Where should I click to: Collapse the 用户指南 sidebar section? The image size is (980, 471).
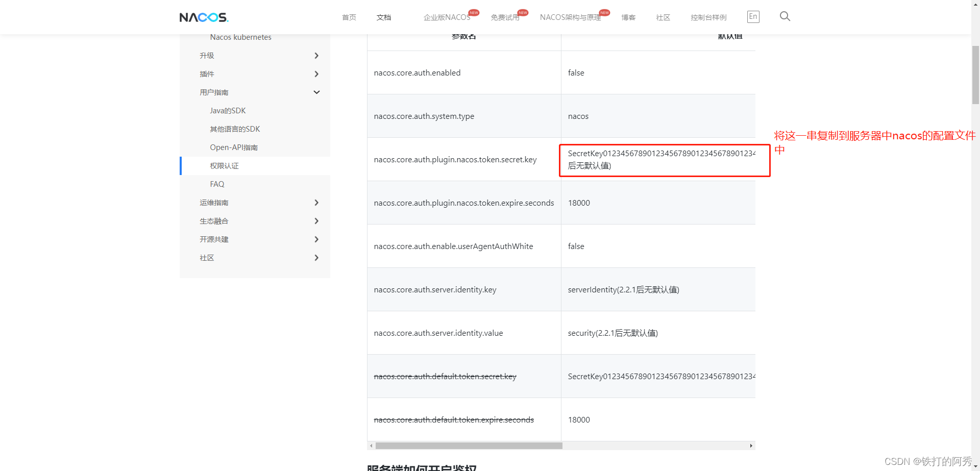316,92
